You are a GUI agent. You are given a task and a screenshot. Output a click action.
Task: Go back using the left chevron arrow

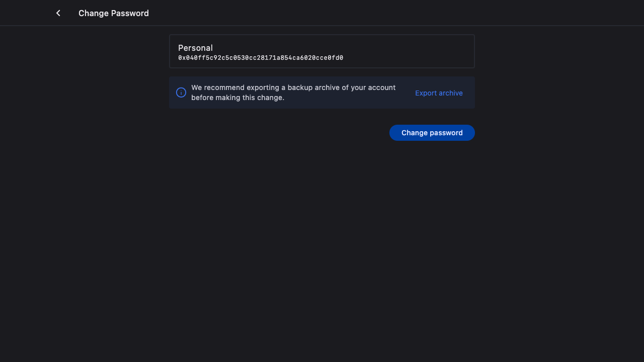pos(58,13)
